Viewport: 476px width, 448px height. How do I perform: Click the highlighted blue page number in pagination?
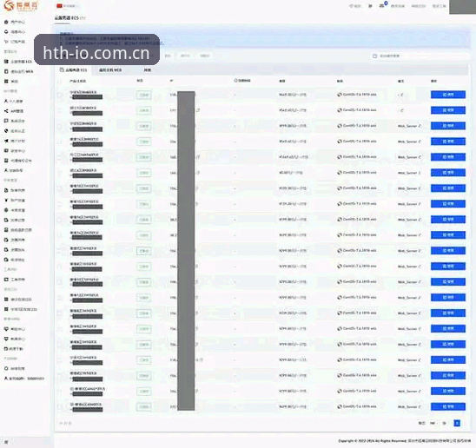457,423
